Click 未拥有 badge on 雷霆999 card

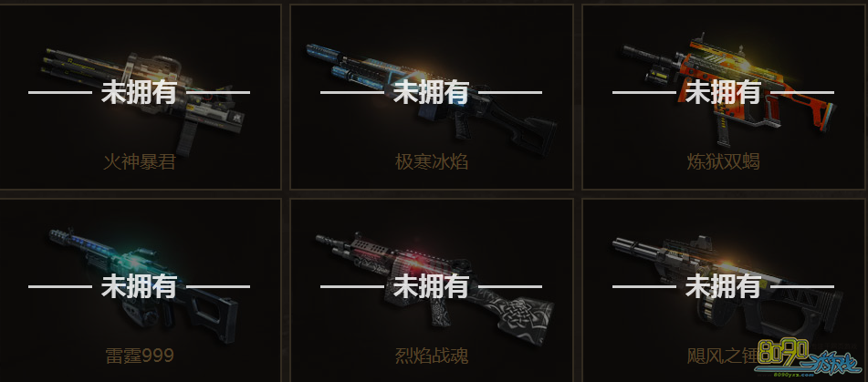click(x=139, y=286)
